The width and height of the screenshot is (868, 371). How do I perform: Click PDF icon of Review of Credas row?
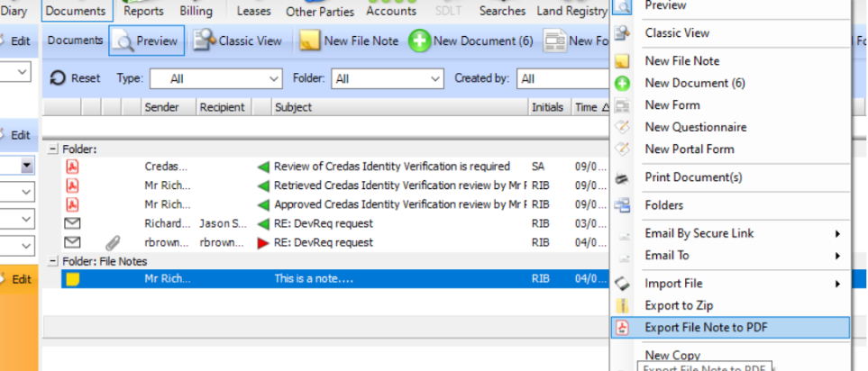[72, 167]
